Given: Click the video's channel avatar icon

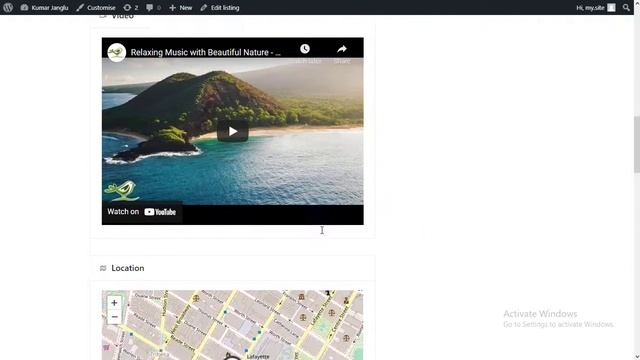Looking at the screenshot, I should point(116,52).
